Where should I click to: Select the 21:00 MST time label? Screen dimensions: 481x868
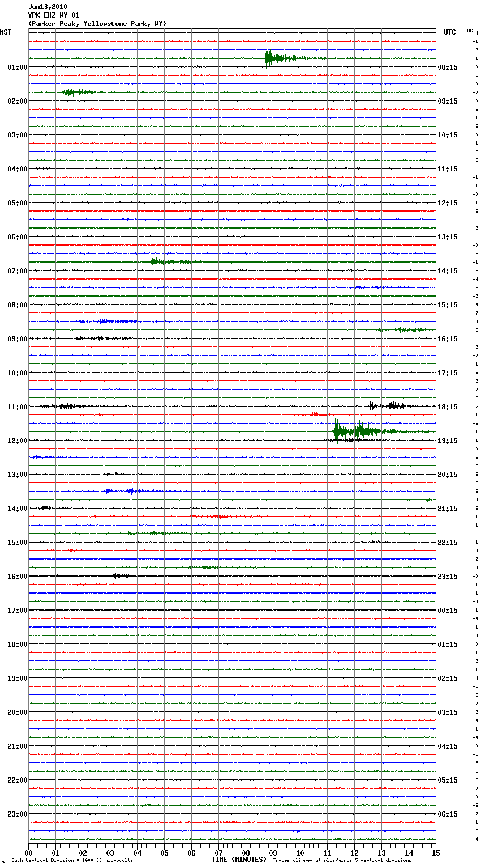pos(17,746)
